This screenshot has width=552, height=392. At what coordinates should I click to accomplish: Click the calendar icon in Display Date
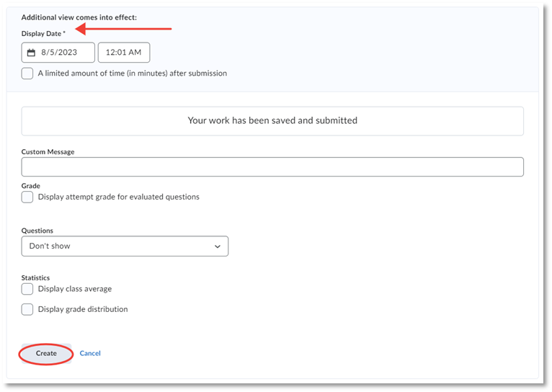click(x=31, y=53)
